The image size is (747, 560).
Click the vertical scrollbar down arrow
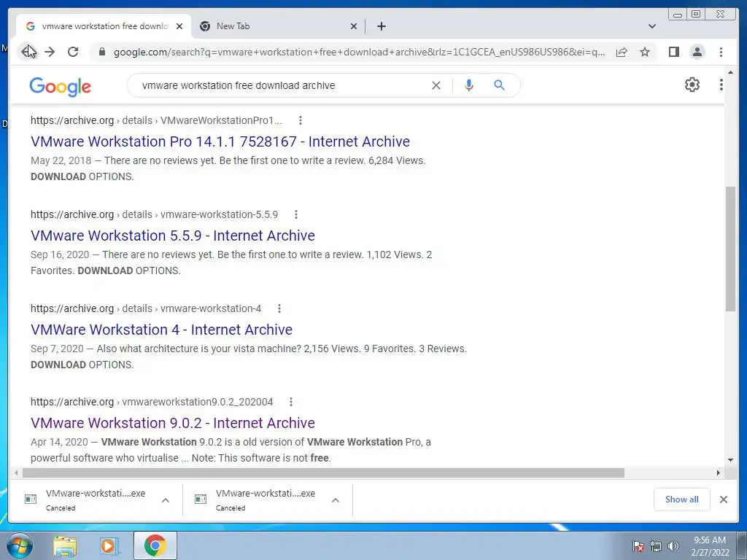tap(730, 460)
